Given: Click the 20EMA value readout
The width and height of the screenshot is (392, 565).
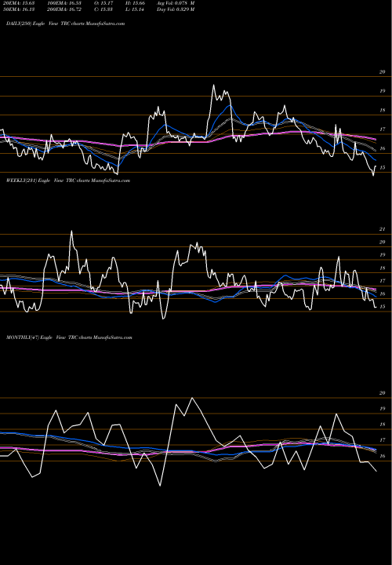Looking at the screenshot, I should coord(18,3).
